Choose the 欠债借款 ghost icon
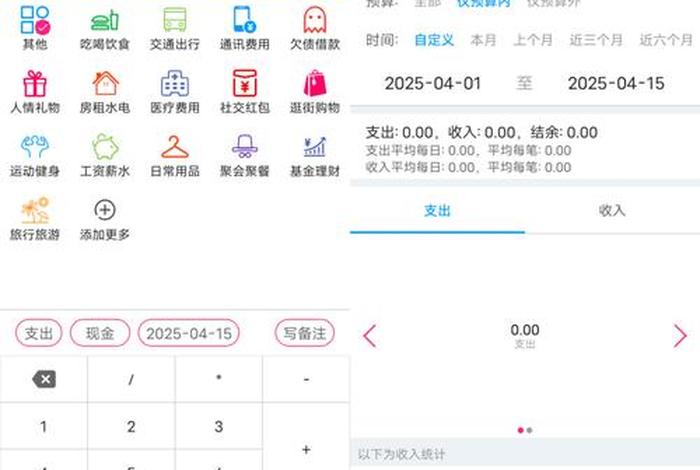 click(x=315, y=20)
